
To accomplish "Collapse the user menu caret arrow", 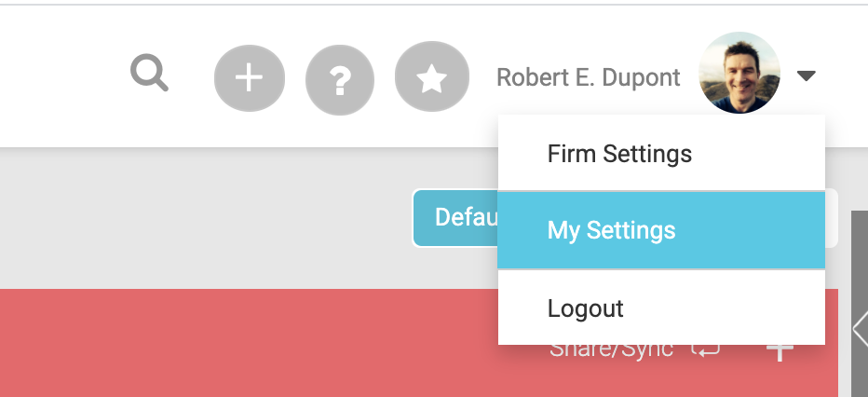I will pos(806,75).
